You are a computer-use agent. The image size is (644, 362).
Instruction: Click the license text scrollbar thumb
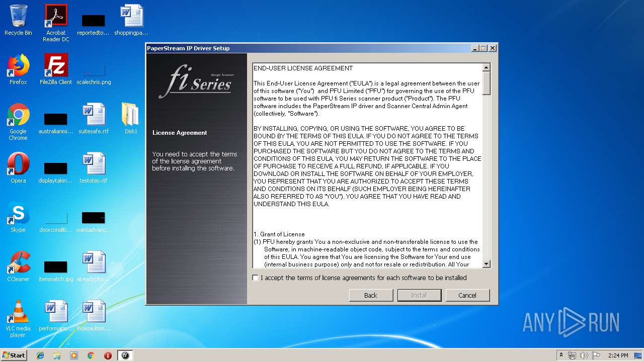[487, 83]
